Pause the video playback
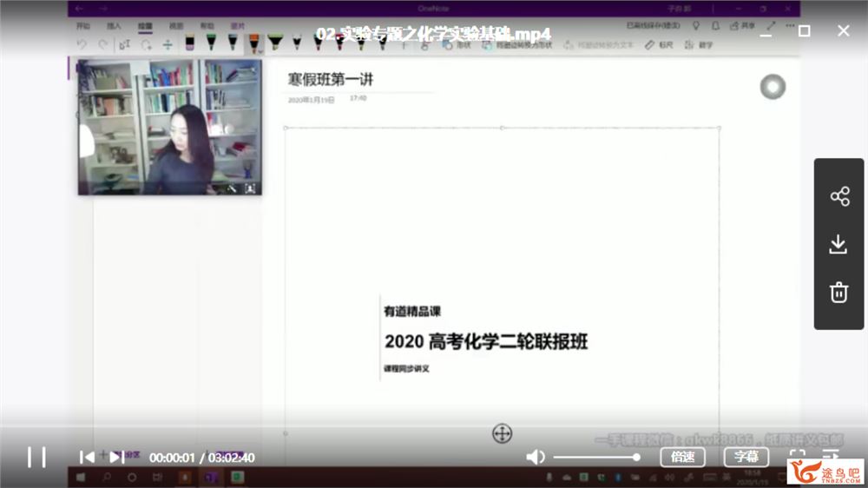Screen dimensions: 868x488 (36, 457)
